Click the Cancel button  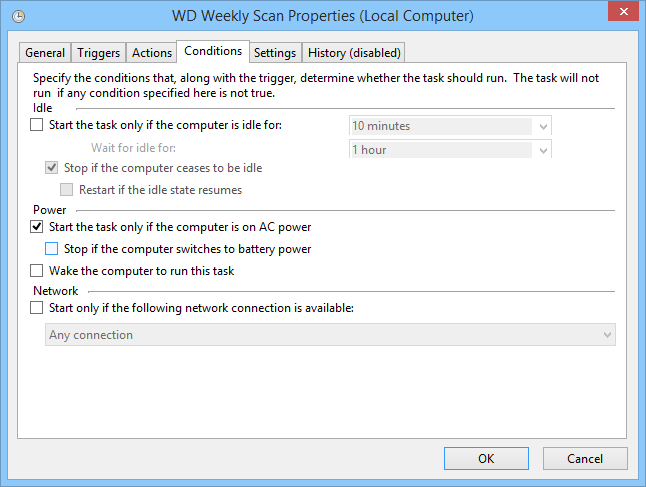585,459
